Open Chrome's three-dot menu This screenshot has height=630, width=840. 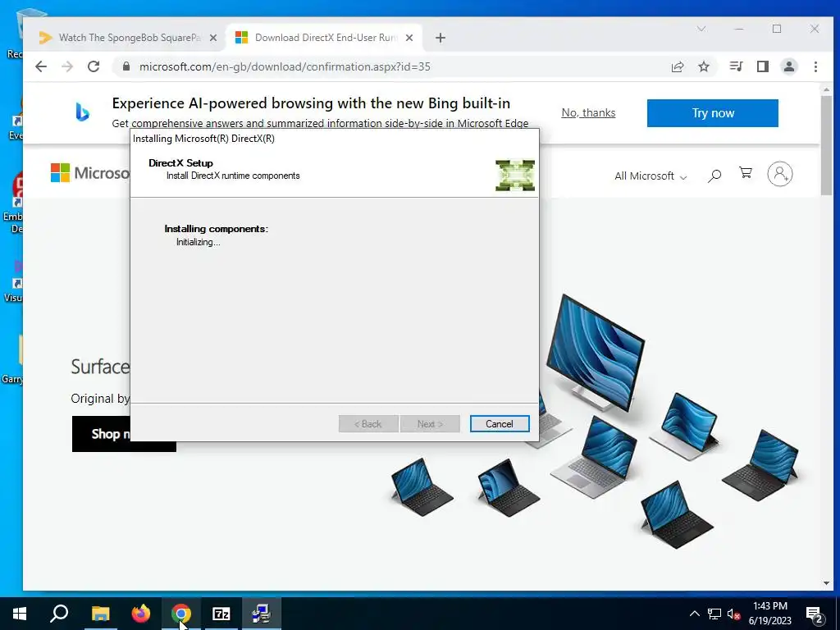click(815, 66)
